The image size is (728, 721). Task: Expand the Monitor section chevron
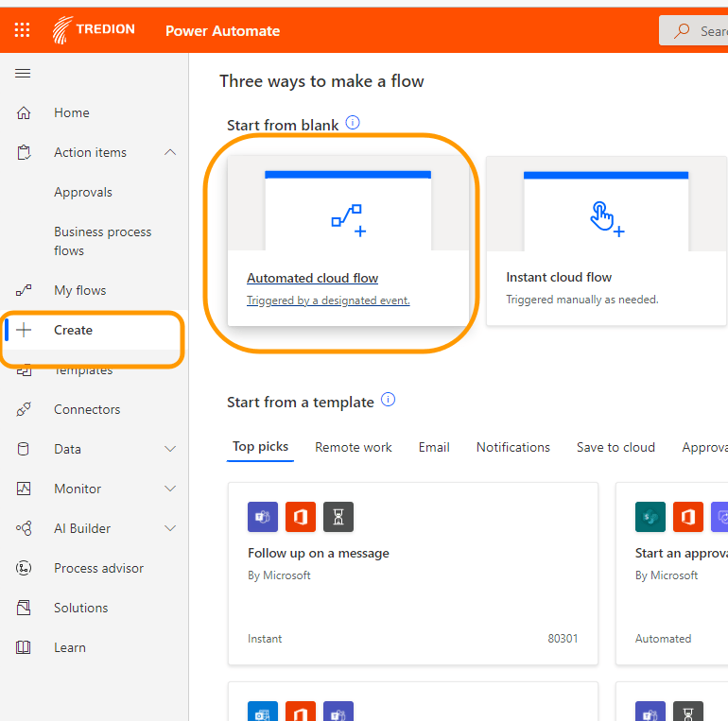coord(170,489)
